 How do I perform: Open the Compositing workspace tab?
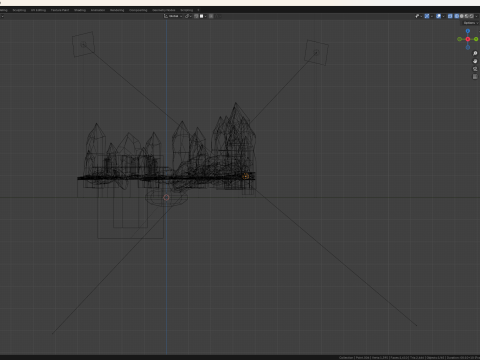[138, 10]
